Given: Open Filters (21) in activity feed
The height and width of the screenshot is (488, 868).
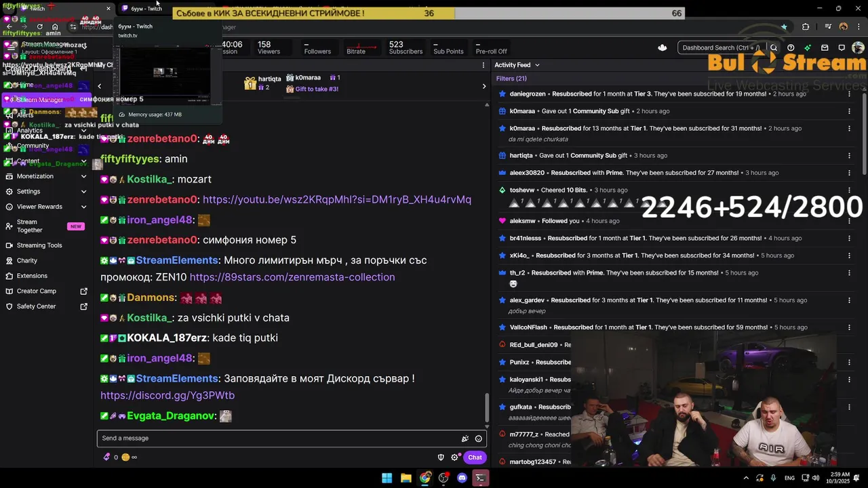Looking at the screenshot, I should click(511, 79).
